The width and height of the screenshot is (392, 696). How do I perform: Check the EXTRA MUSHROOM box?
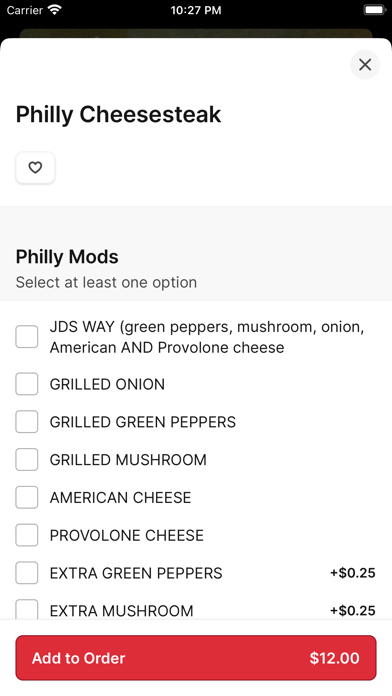(27, 610)
